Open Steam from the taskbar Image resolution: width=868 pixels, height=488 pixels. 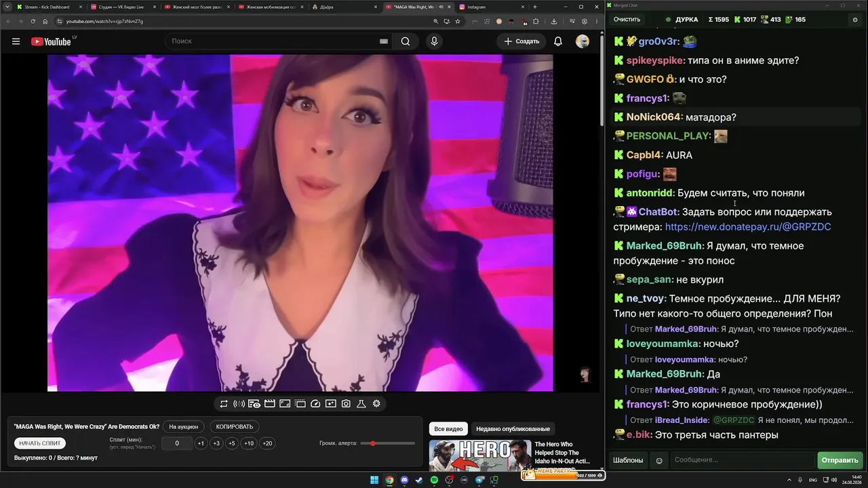click(x=420, y=481)
